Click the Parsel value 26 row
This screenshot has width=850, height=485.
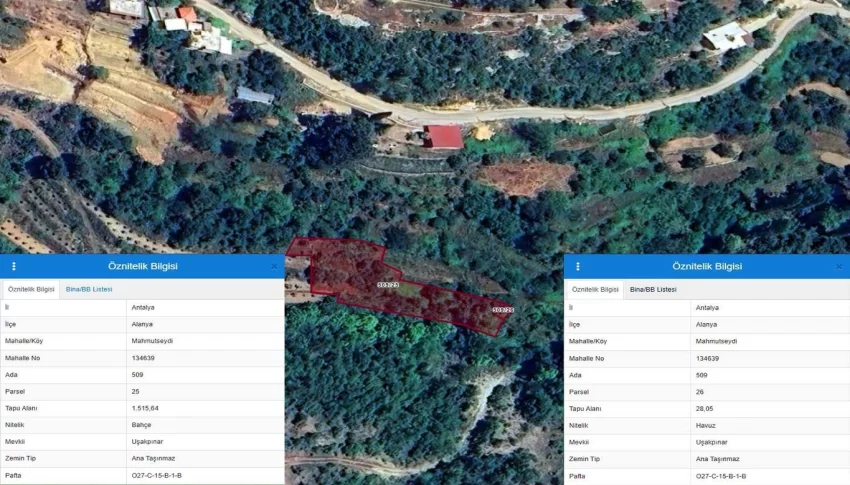pyautogui.click(x=707, y=392)
